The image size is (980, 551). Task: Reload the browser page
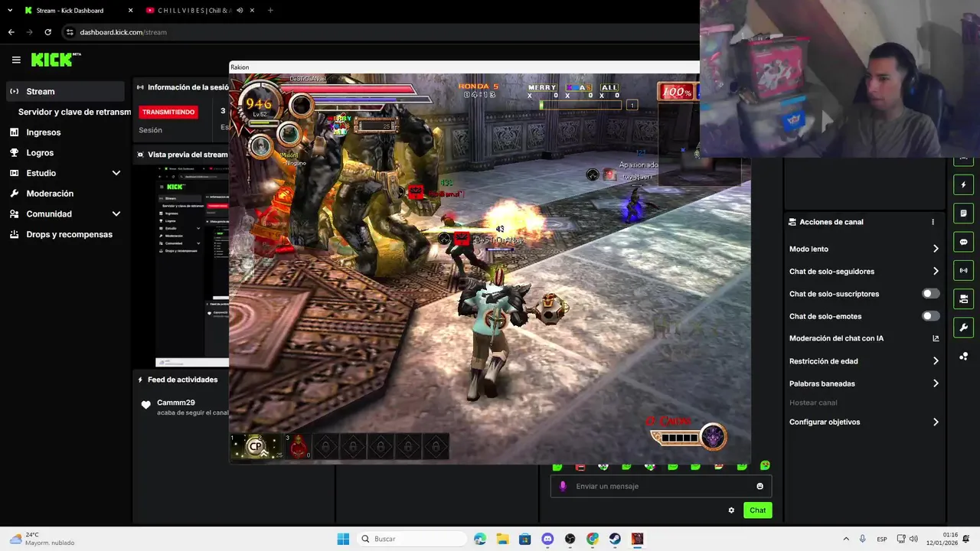(47, 32)
